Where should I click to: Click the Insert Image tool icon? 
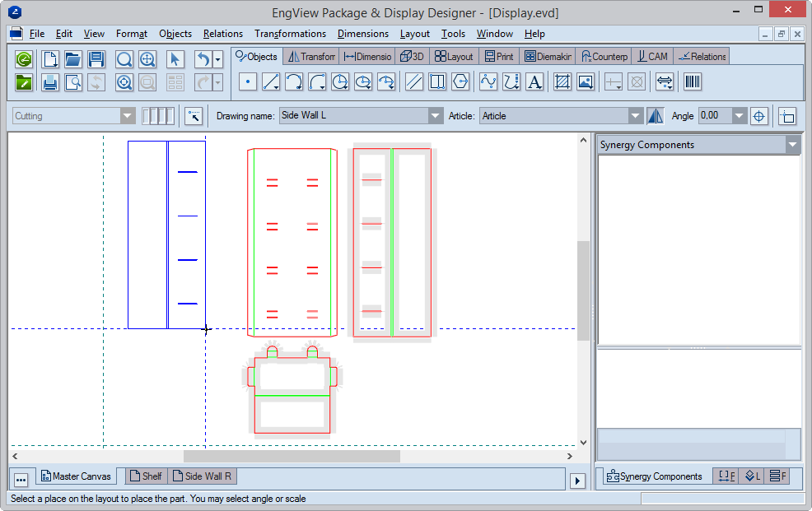tap(586, 81)
